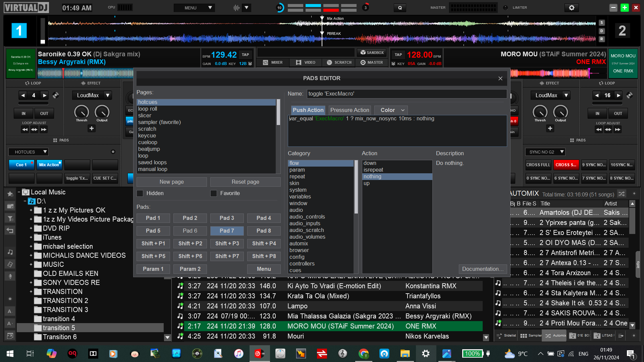Toggle the CROSS FULL pad on the right deck
Screen dimensions: 644x362
(538, 165)
